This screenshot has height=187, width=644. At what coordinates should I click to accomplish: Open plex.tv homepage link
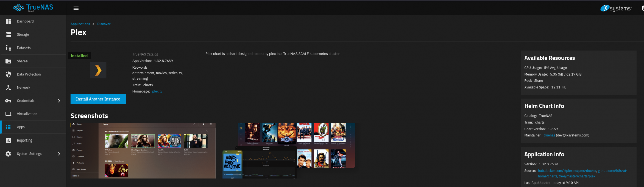[x=157, y=91]
